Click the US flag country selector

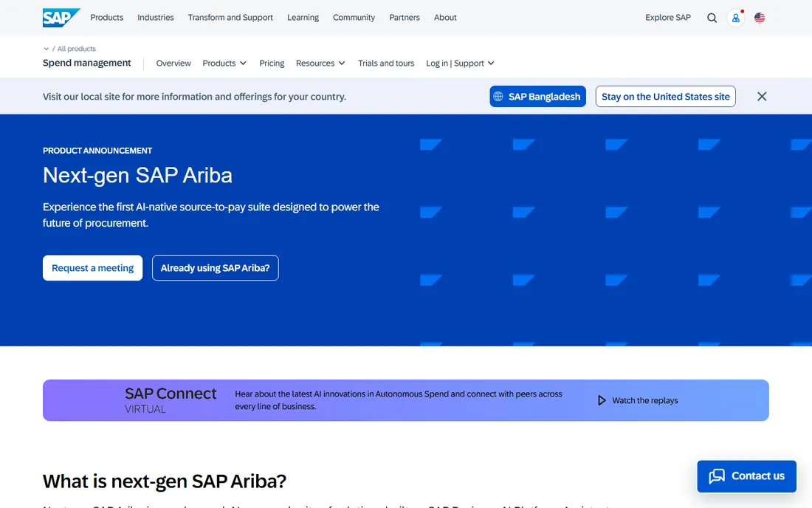pyautogui.click(x=760, y=18)
